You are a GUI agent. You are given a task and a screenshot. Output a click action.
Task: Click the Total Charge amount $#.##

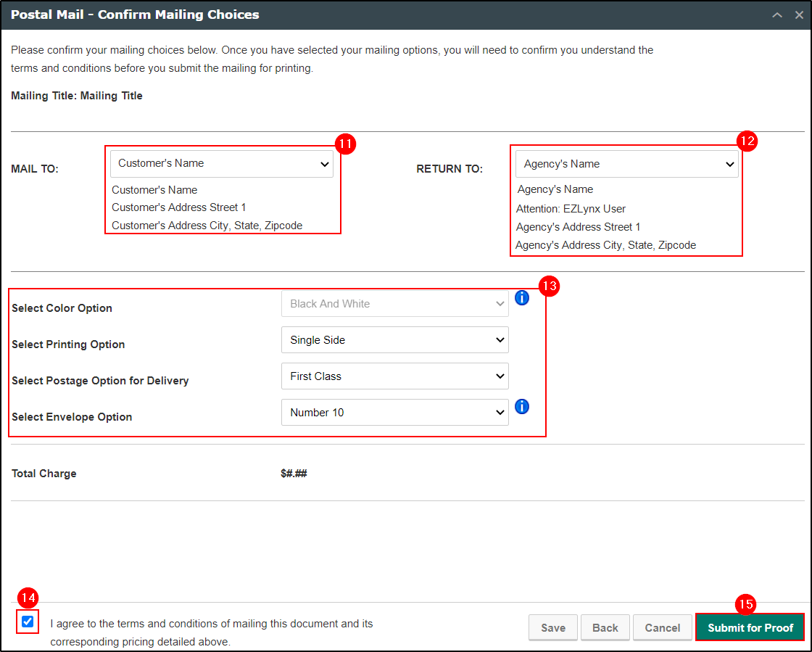click(294, 474)
